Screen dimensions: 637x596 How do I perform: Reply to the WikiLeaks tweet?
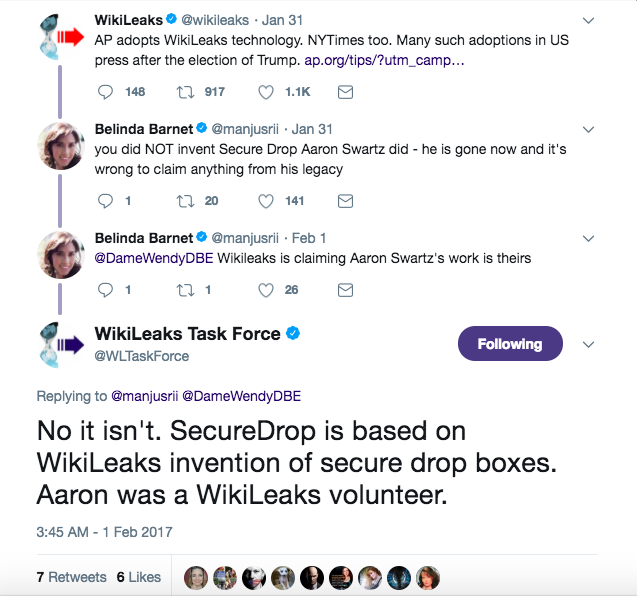pyautogui.click(x=107, y=92)
